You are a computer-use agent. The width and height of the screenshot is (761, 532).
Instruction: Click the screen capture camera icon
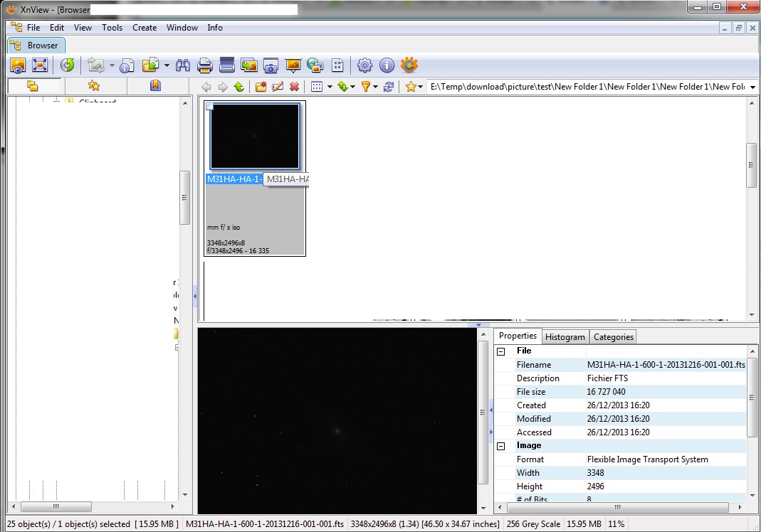pyautogui.click(x=271, y=65)
